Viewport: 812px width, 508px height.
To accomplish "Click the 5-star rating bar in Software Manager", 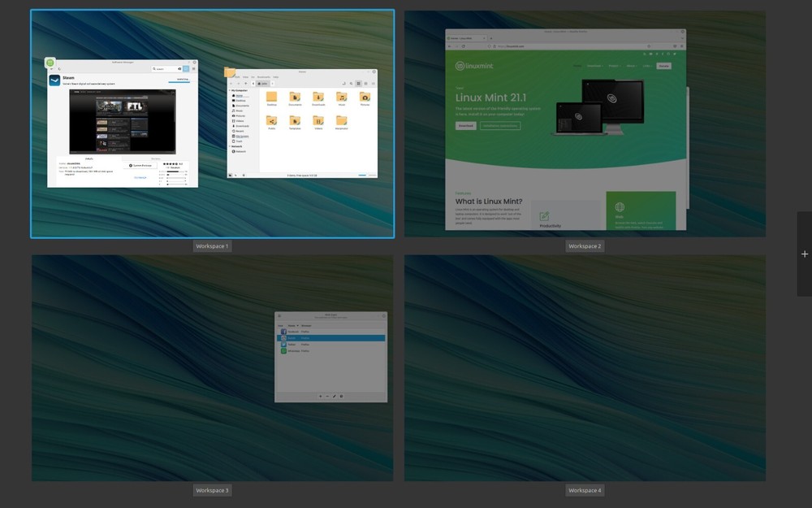I will 174,171.
